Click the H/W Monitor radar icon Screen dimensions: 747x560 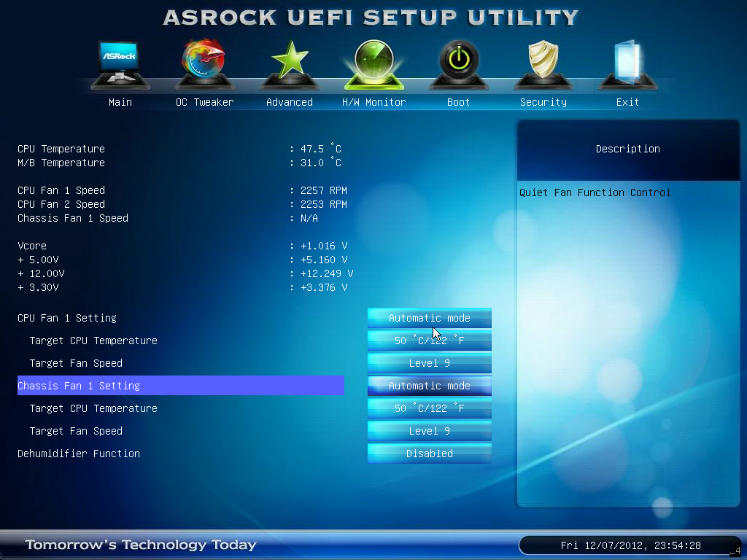[373, 64]
